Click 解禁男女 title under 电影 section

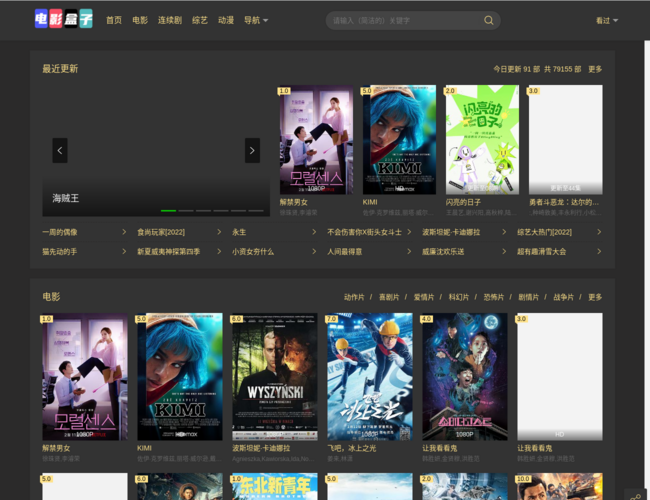[56, 448]
